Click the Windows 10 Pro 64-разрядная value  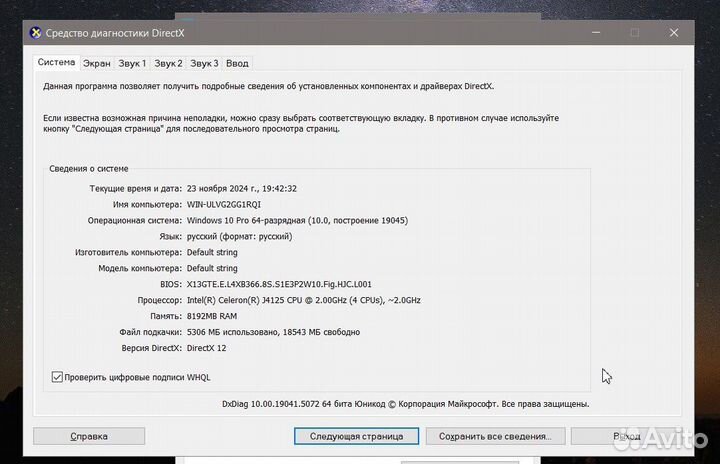pyautogui.click(x=297, y=221)
